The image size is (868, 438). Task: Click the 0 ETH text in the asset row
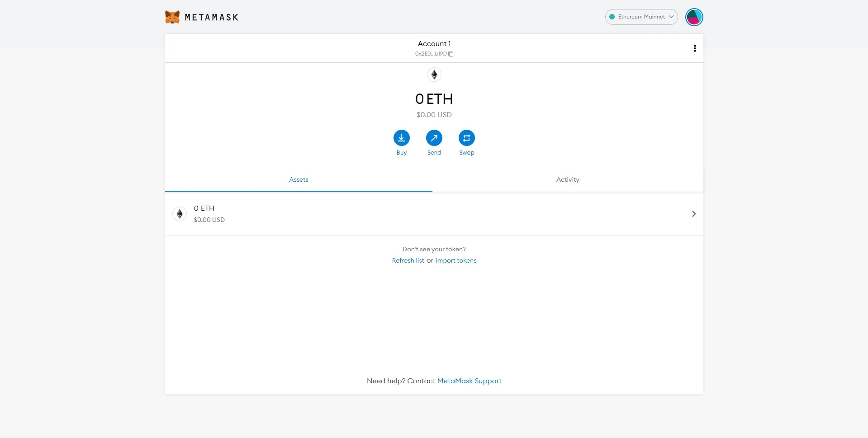(x=204, y=208)
